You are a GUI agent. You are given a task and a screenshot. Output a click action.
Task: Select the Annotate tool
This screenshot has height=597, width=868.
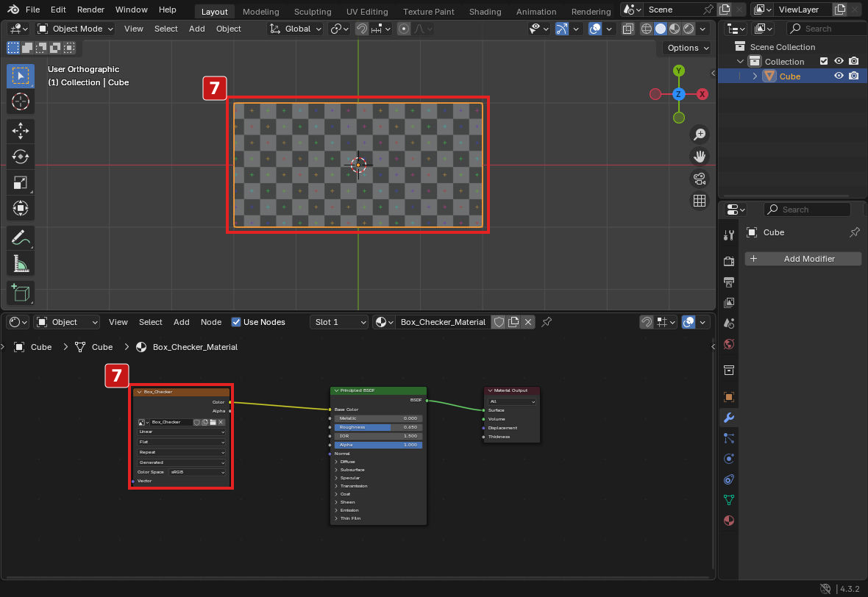[21, 238]
